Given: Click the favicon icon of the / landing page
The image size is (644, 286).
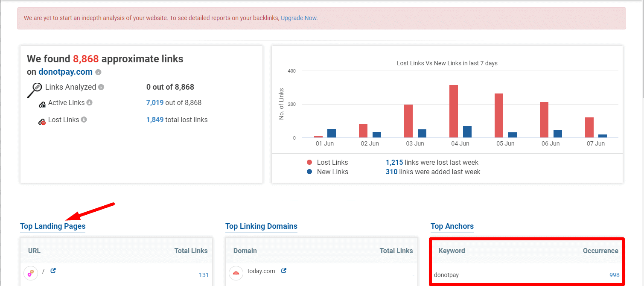Looking at the screenshot, I should (x=31, y=273).
